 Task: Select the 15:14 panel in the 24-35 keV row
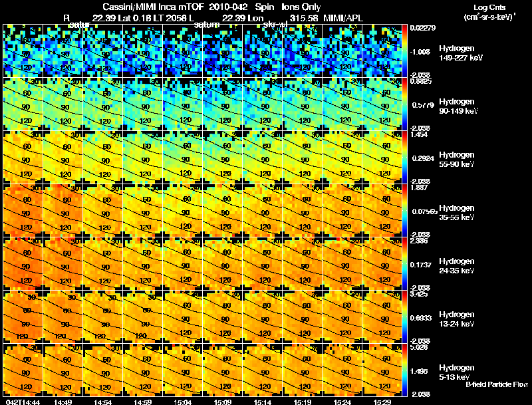coord(263,264)
